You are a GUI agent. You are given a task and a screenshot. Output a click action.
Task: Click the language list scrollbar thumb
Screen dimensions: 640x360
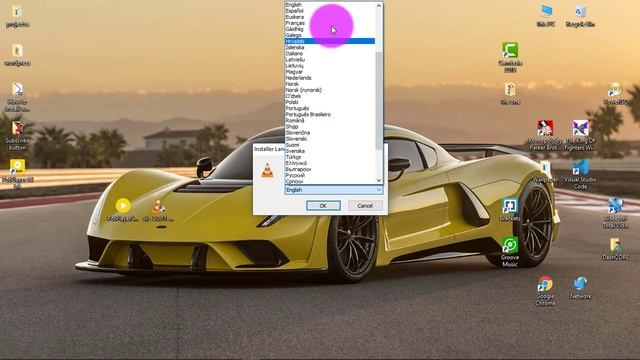379,100
